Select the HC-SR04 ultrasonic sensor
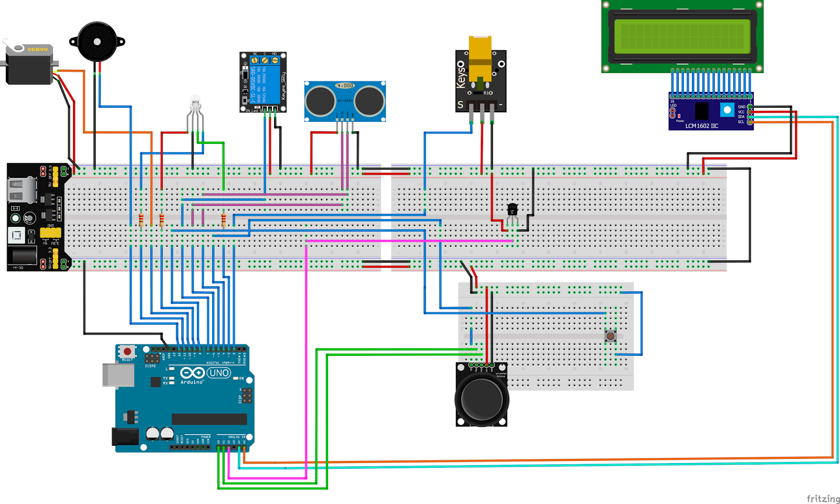The height and width of the screenshot is (504, 840). 344,100
